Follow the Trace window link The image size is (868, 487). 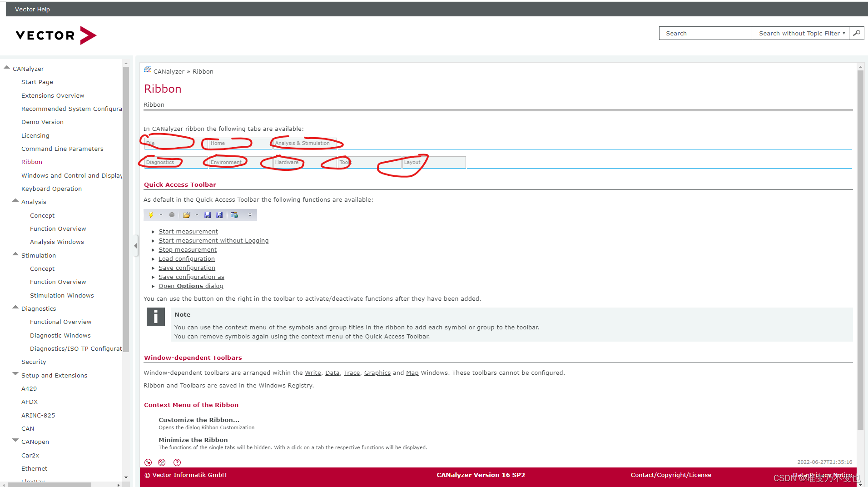352,373
